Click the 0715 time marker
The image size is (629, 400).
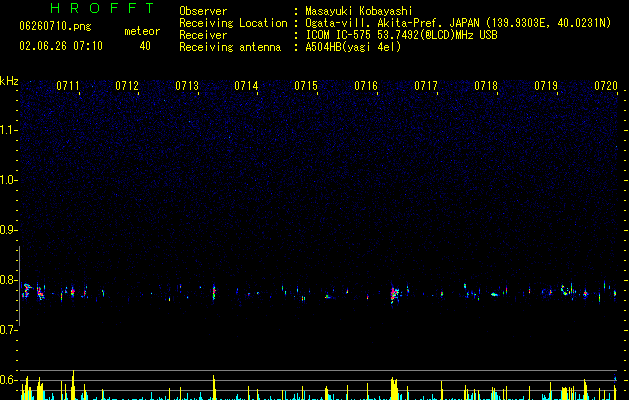tap(306, 86)
